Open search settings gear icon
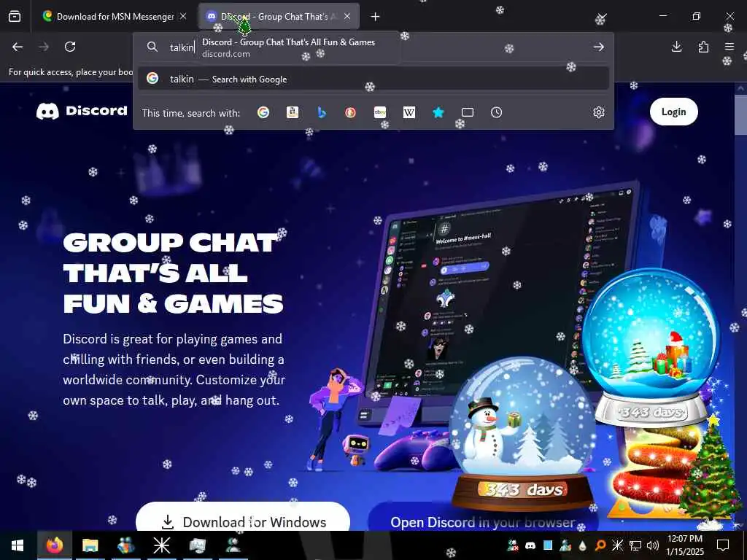 (599, 112)
